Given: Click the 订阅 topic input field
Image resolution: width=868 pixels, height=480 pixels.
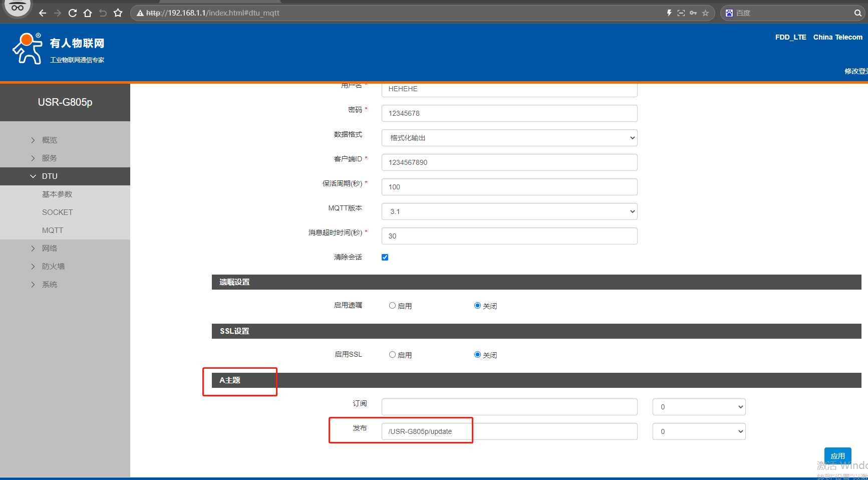Looking at the screenshot, I should coord(509,407).
